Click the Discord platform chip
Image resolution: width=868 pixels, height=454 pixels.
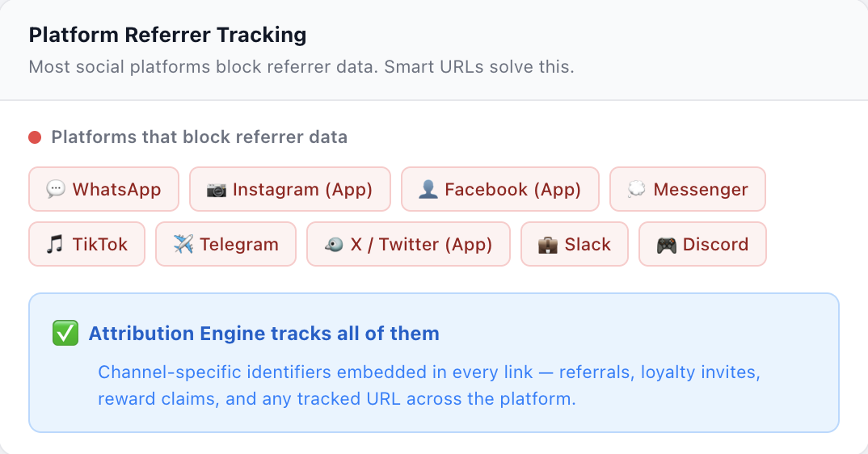point(702,245)
